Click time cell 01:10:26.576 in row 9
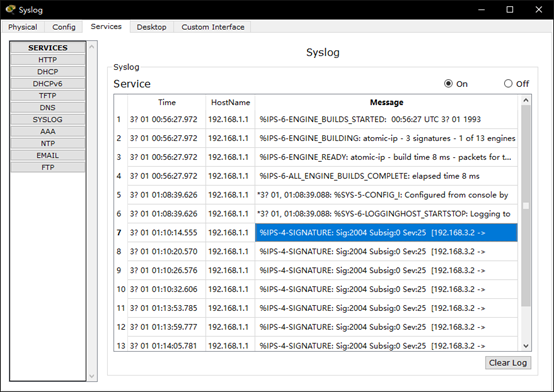The image size is (554, 392). pyautogui.click(x=167, y=270)
